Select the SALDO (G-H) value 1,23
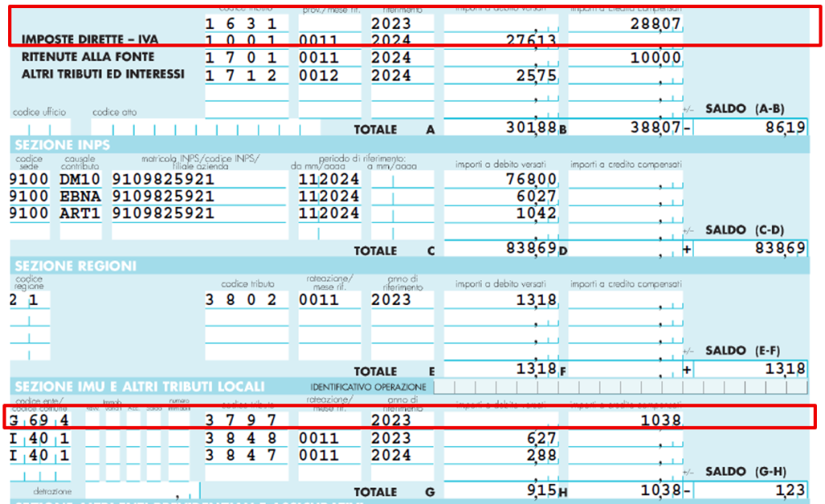825x504 pixels. click(749, 490)
